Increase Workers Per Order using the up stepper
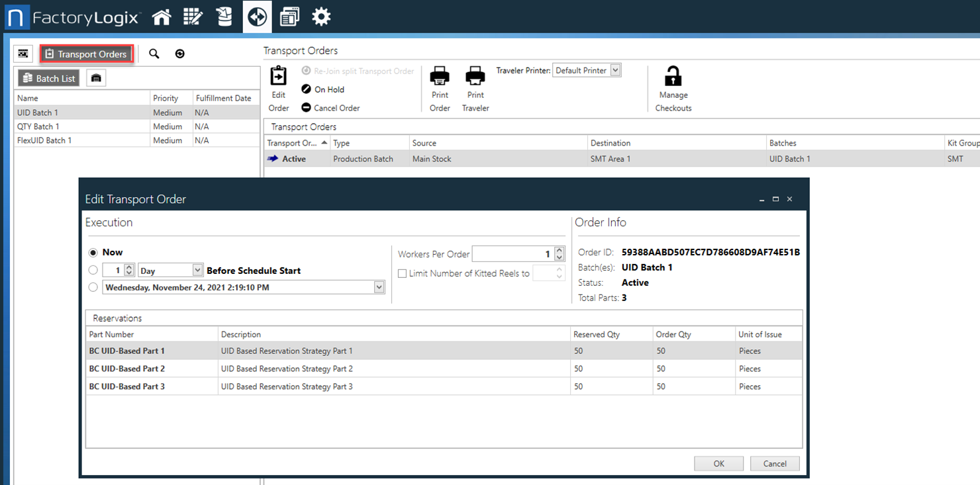Image resolution: width=980 pixels, height=485 pixels. 560,249
